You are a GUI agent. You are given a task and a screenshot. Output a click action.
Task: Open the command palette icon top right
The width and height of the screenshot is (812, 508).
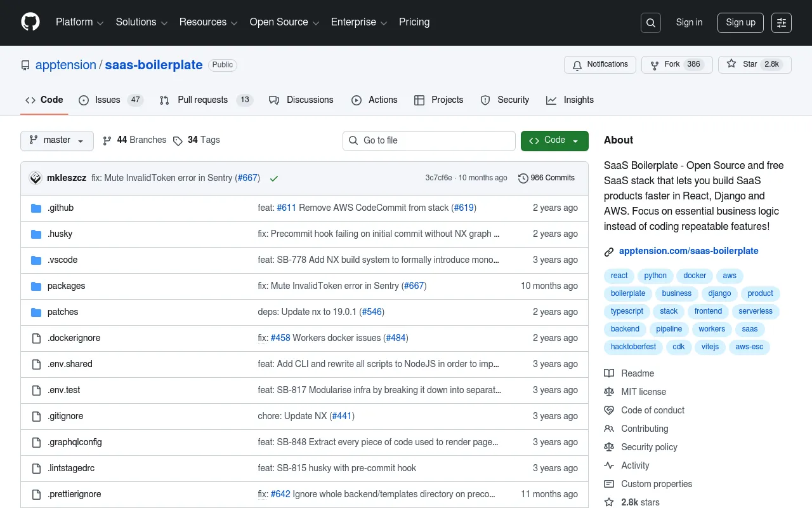click(x=781, y=22)
